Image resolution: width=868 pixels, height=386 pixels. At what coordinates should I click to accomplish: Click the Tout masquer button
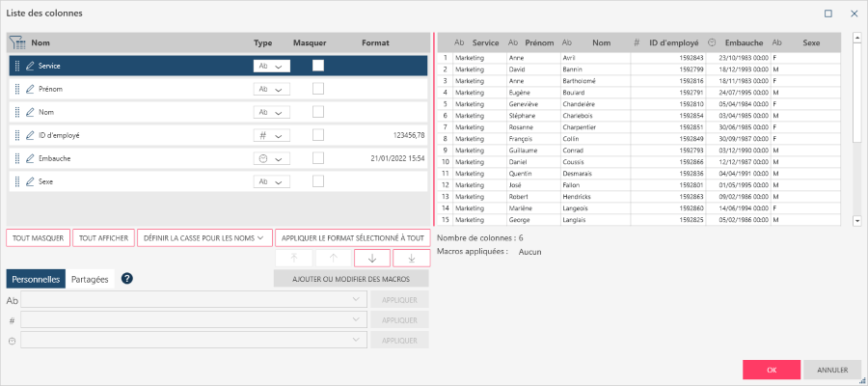[x=38, y=237]
